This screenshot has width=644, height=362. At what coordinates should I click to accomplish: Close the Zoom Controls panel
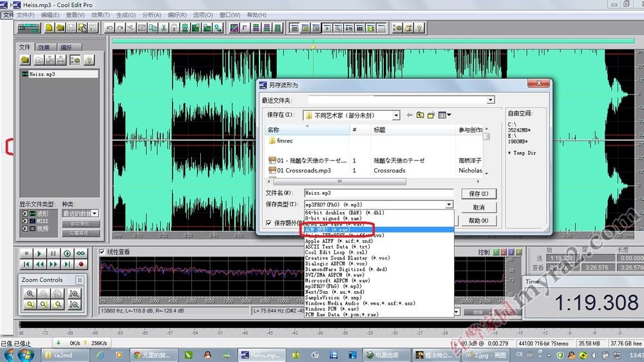coord(80,280)
